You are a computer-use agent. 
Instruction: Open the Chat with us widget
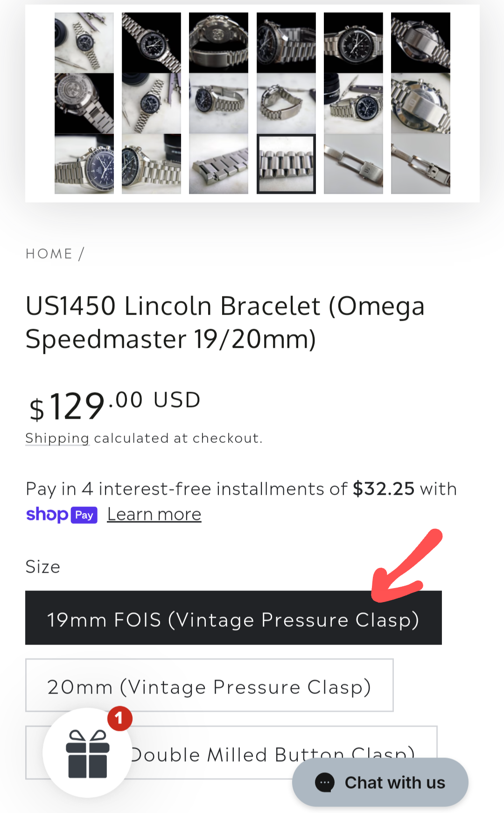380,783
